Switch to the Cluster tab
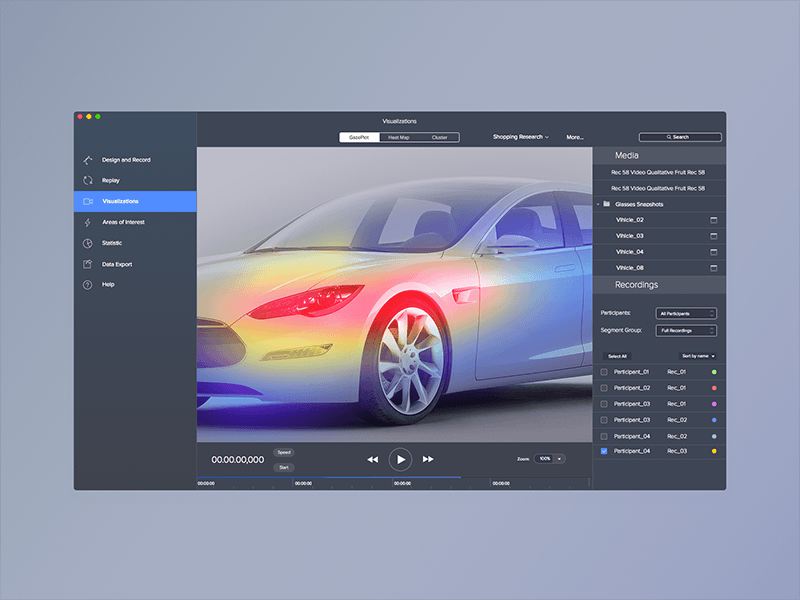 439,137
